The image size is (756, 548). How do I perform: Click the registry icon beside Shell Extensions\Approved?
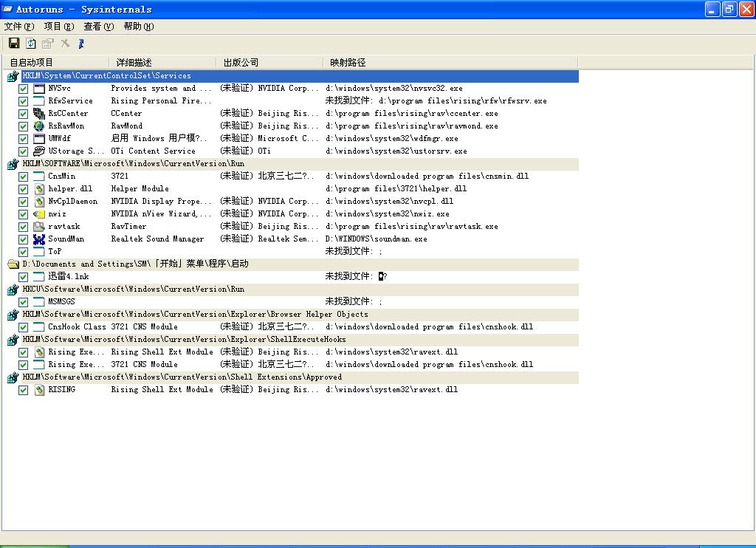[13, 377]
